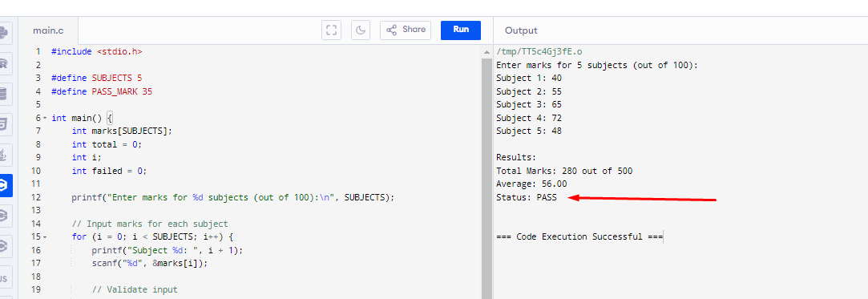Switch to the Python compiler icon
This screenshot has width=868, height=299.
point(4,33)
